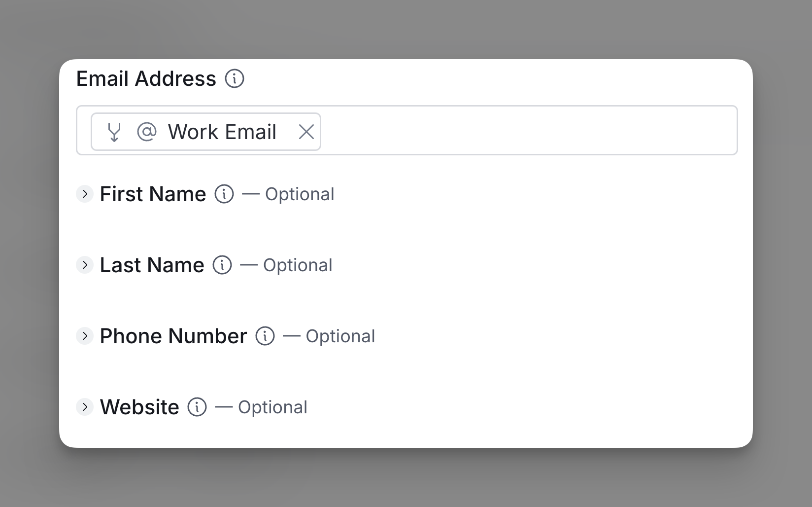
Task: Expand the Phone Number section chevron
Action: click(85, 336)
